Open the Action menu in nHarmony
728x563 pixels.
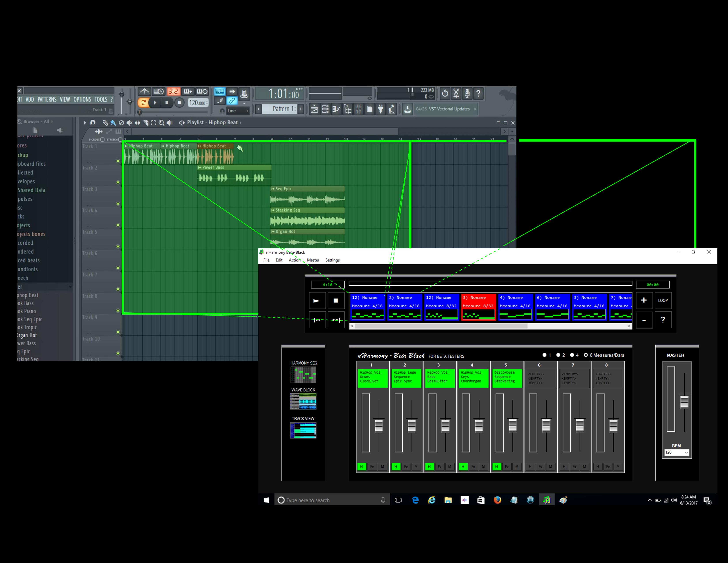point(294,260)
